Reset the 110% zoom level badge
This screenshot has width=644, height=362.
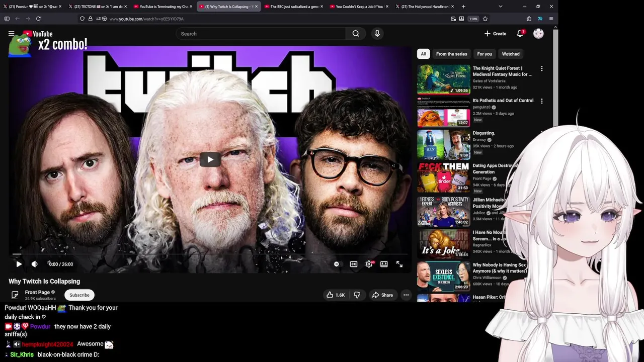(473, 19)
